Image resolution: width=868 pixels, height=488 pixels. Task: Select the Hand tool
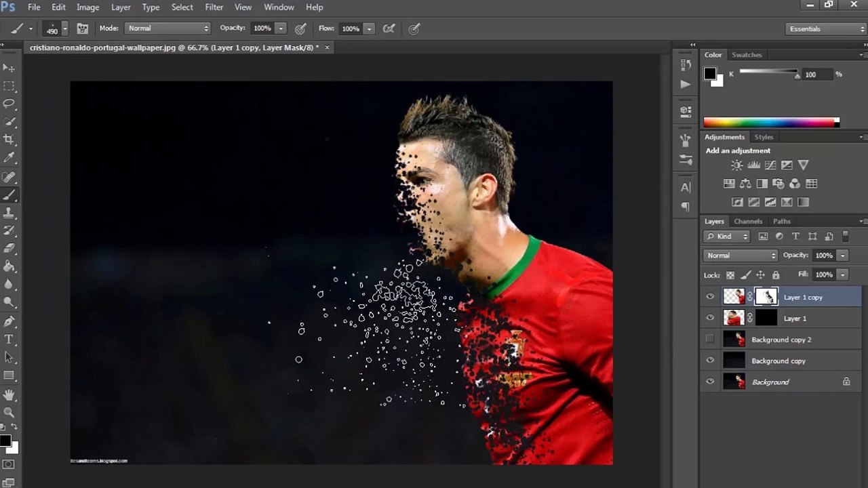(x=9, y=394)
